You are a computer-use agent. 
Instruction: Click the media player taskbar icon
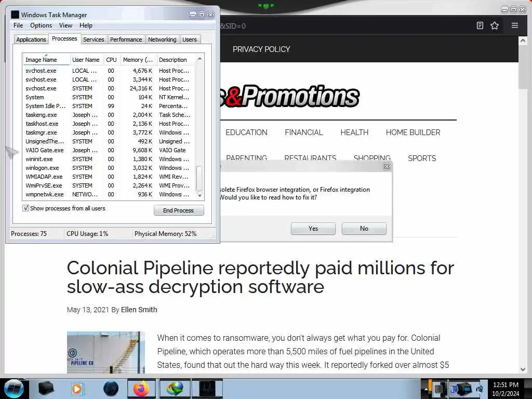(x=77, y=389)
